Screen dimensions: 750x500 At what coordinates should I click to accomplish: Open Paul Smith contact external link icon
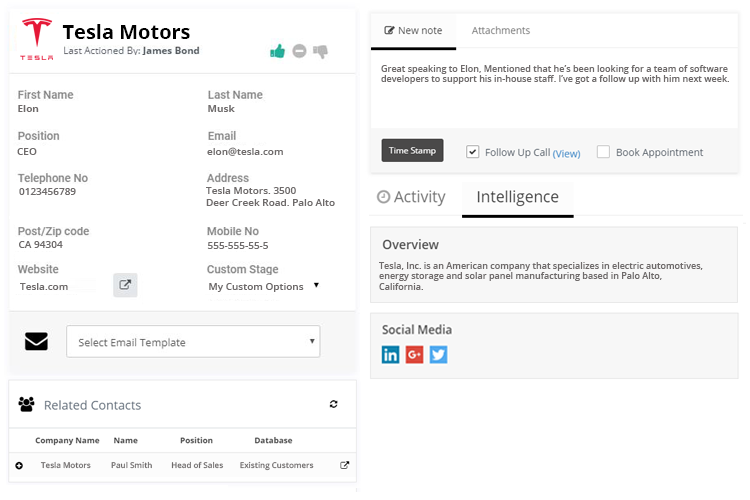tap(345, 465)
